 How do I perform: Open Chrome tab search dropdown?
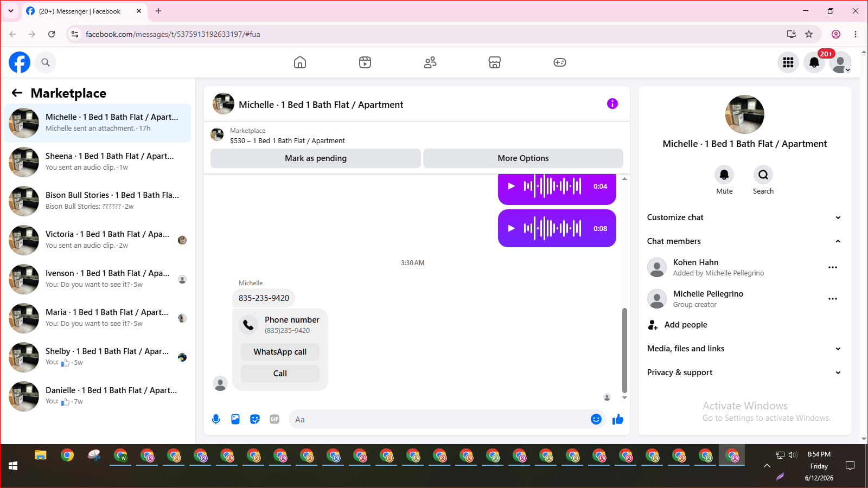click(11, 11)
